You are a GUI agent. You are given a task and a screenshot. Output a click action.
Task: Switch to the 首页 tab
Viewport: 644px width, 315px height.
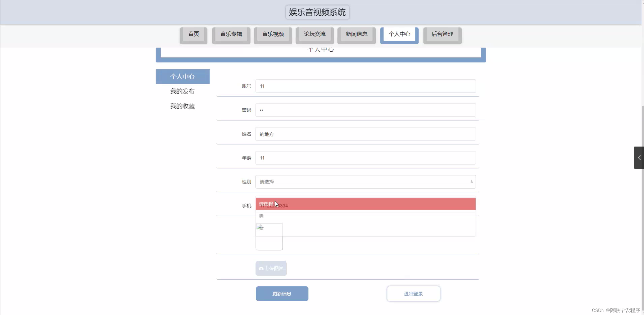(193, 34)
